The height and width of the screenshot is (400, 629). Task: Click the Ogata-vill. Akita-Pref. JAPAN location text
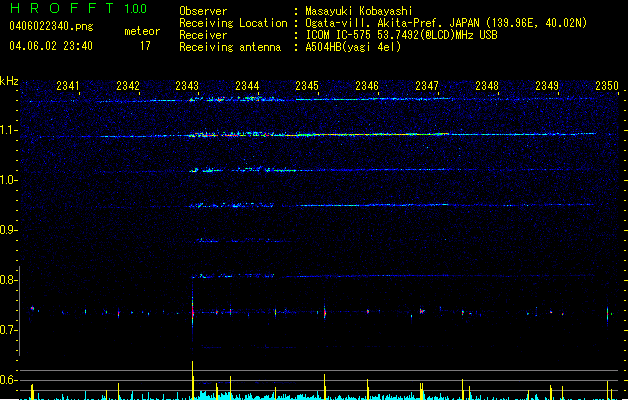pyautogui.click(x=446, y=23)
